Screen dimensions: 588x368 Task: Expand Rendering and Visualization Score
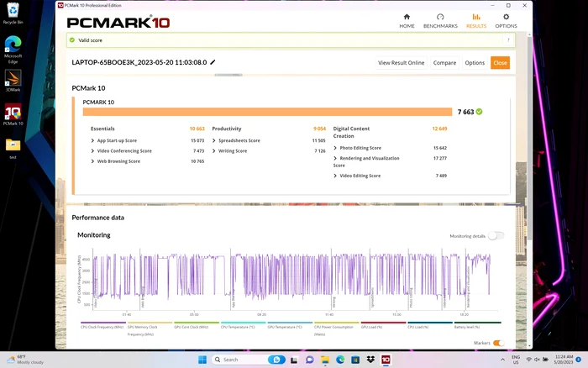(335, 158)
